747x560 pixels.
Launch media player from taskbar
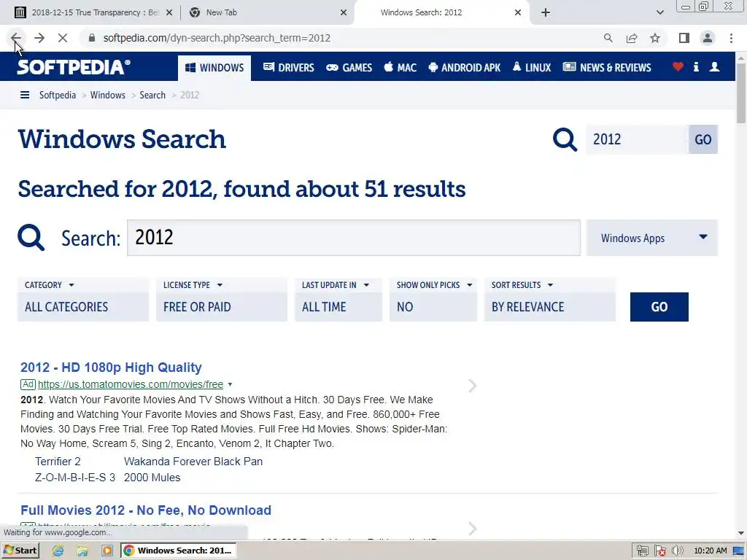pyautogui.click(x=107, y=551)
